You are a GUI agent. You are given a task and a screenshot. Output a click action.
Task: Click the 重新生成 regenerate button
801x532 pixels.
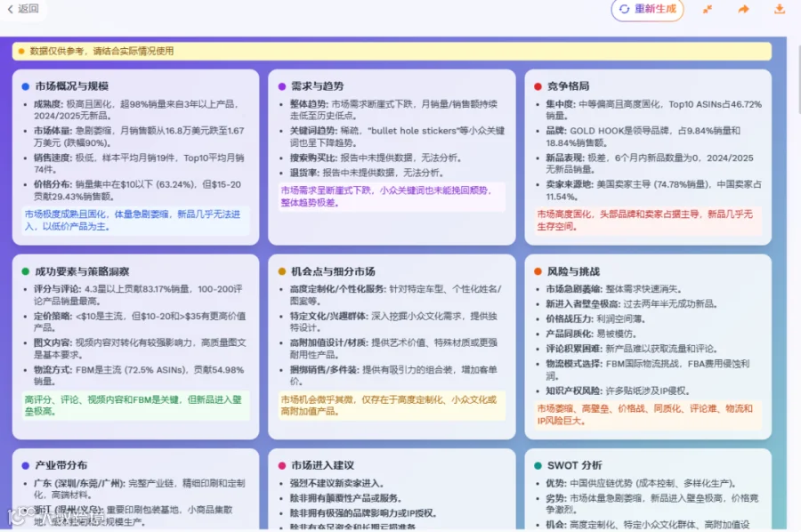[x=647, y=9]
